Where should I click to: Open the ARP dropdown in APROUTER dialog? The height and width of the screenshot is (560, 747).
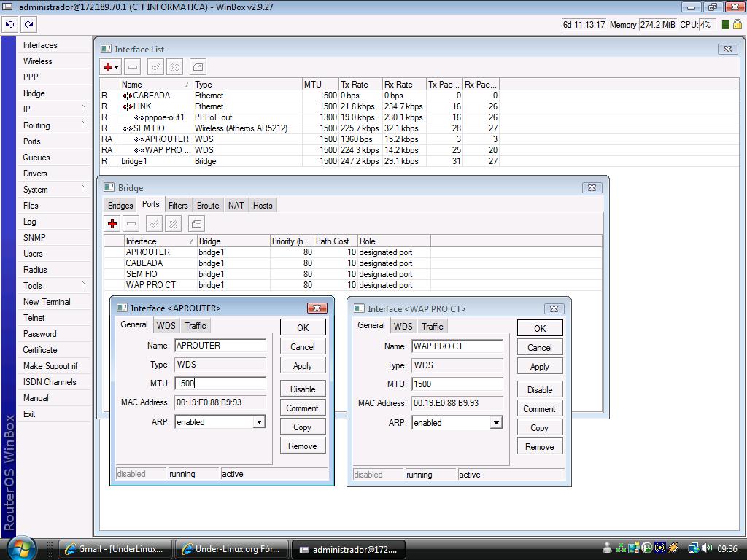pos(258,422)
